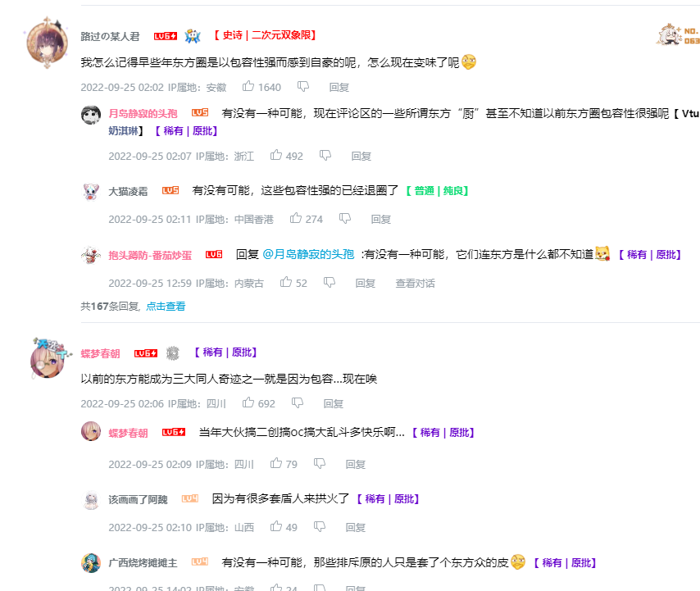Open 路过の某人君's avatar profile
This screenshot has width=700, height=591.
point(48,43)
